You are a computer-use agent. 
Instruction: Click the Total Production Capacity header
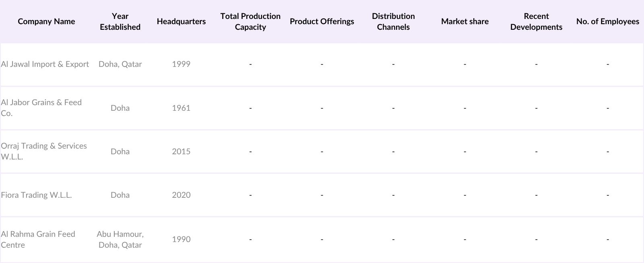click(250, 21)
